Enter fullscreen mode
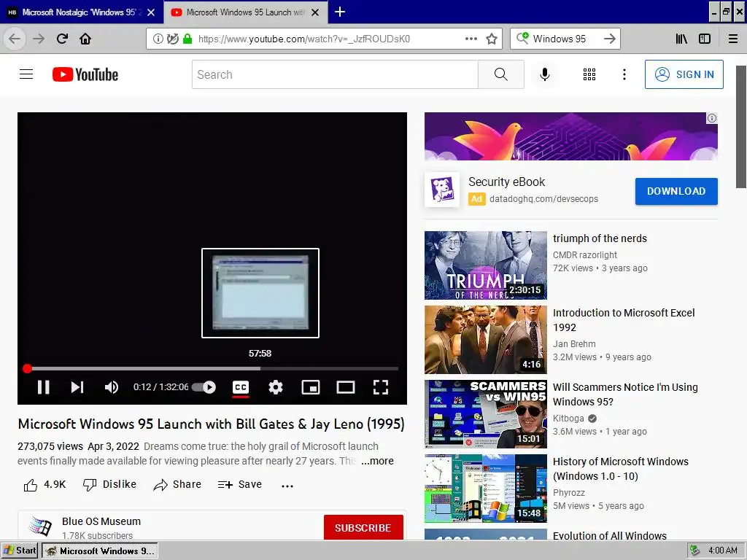The height and width of the screenshot is (560, 747). pyautogui.click(x=380, y=387)
